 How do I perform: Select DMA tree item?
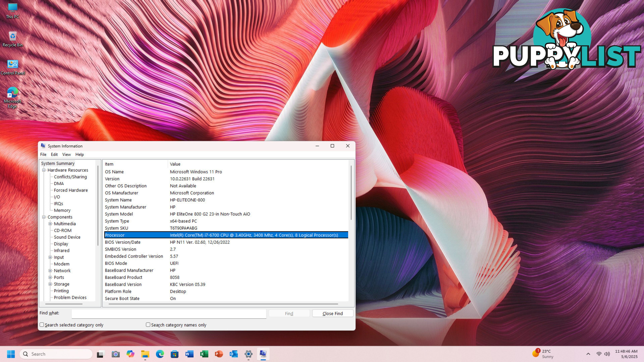pyautogui.click(x=59, y=184)
